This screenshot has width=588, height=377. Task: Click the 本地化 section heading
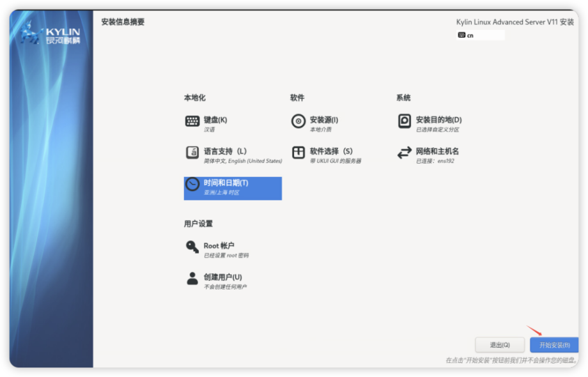click(x=195, y=98)
